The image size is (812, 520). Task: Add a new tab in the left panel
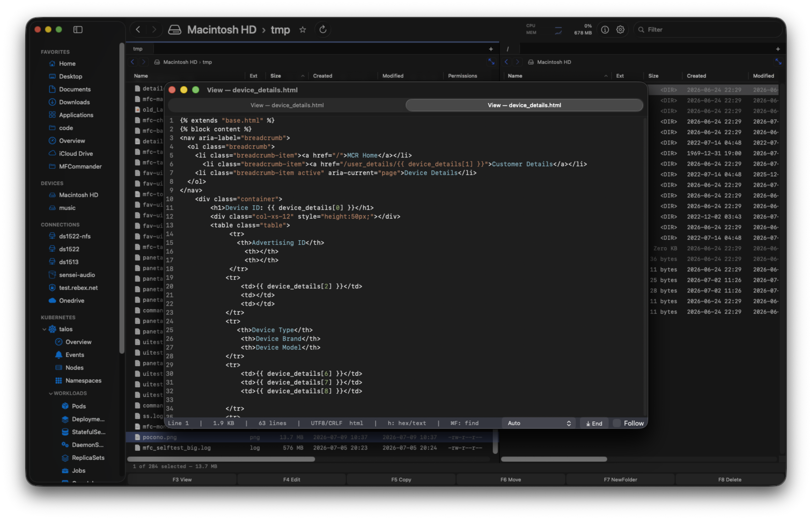point(491,49)
